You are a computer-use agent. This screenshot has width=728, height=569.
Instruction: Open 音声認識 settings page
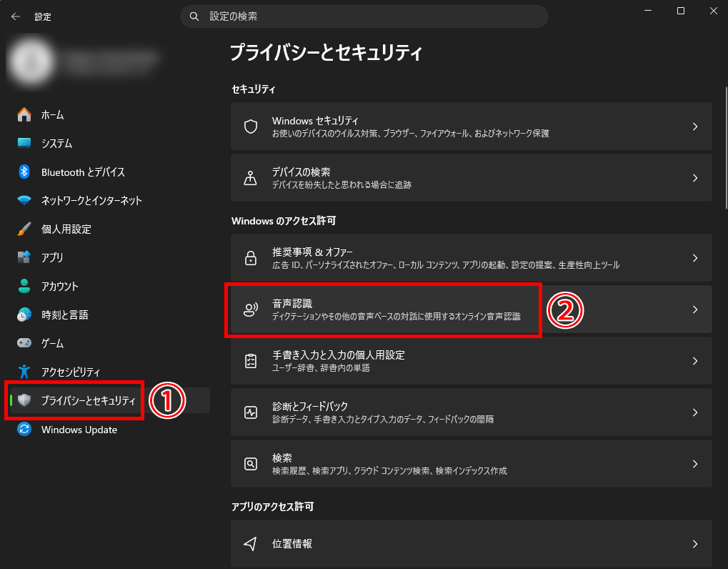[472, 310]
